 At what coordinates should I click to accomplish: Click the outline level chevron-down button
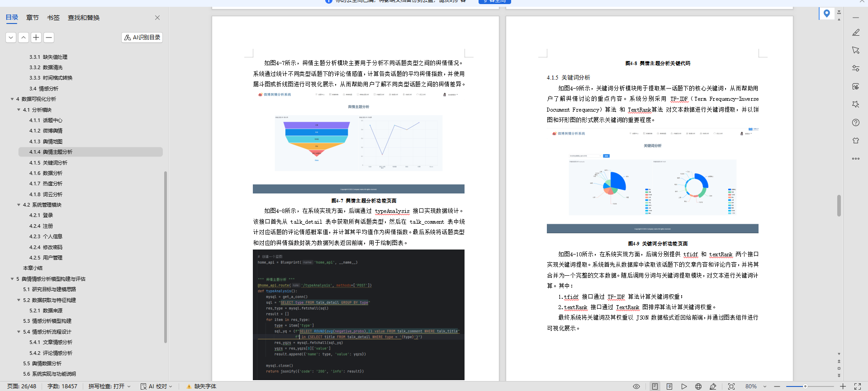pos(11,38)
